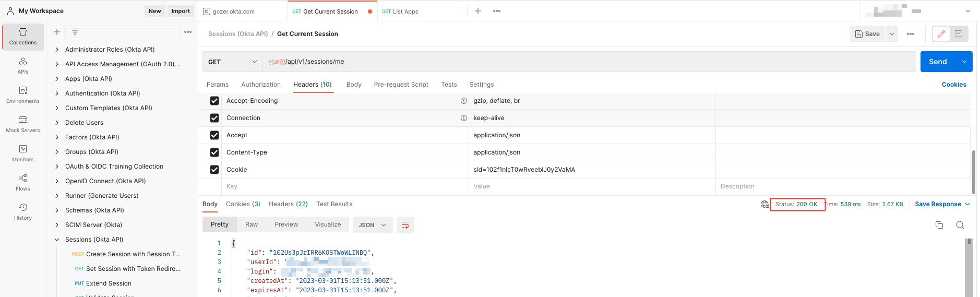Click the network globe icon near Status
Image resolution: width=980 pixels, height=297 pixels.
pos(765,204)
